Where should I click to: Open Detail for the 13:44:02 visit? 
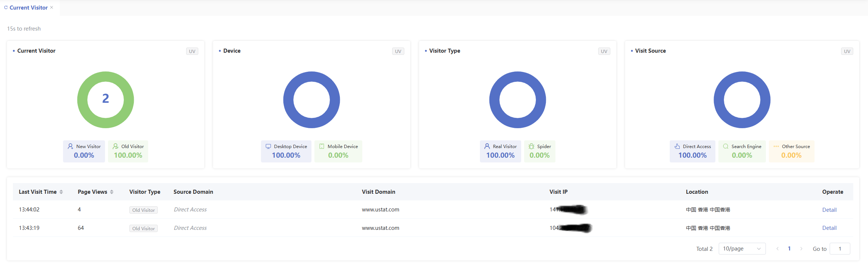coord(829,210)
